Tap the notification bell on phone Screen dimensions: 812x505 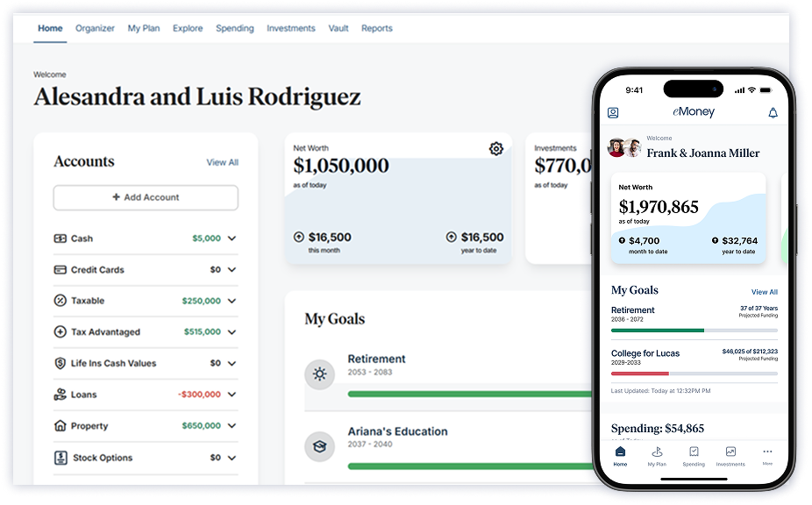click(773, 113)
